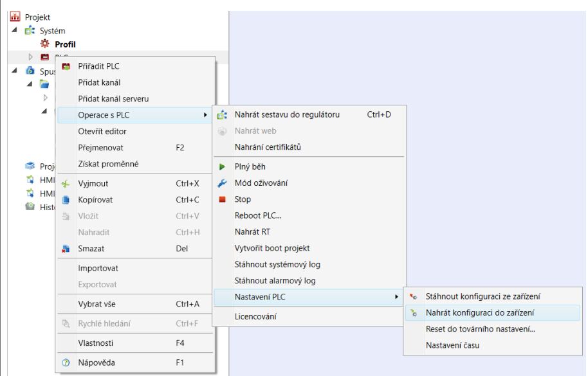This screenshot has width=588, height=376.
Task: Click the green Plný běh play icon
Action: click(x=222, y=166)
